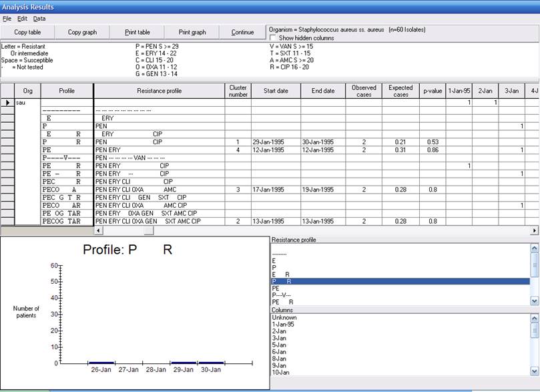Click the Cluster number column header
Viewport: 540px width, 392px height.
(238, 91)
